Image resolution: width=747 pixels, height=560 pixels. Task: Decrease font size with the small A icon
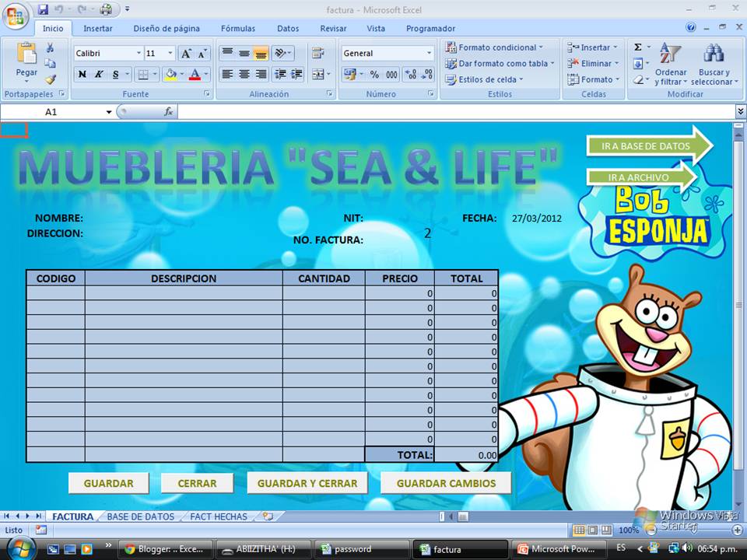pos(202,54)
